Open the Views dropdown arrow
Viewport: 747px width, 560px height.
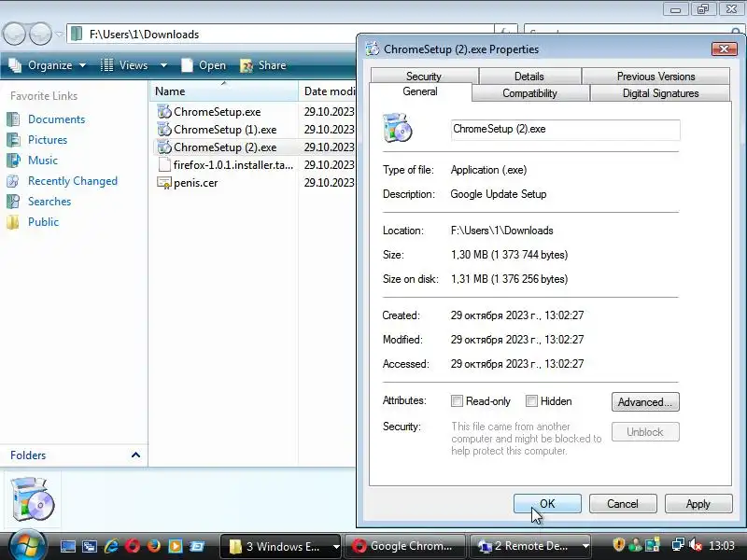tap(163, 65)
